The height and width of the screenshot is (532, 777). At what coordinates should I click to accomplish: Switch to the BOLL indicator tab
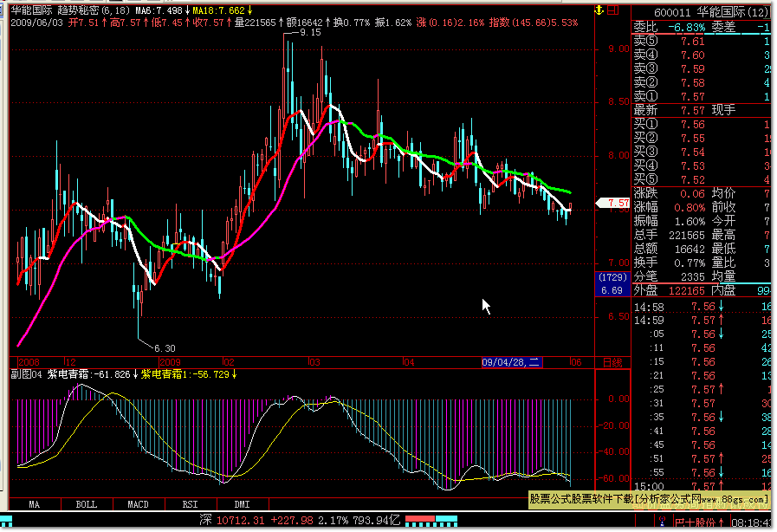tap(87, 505)
